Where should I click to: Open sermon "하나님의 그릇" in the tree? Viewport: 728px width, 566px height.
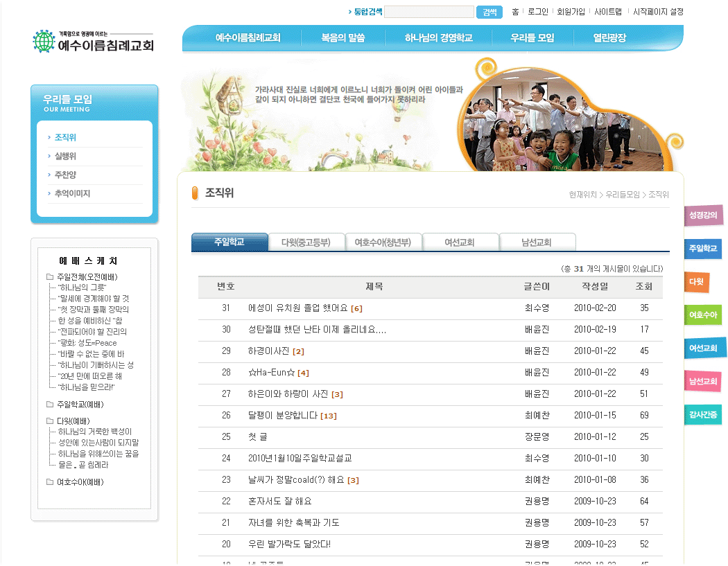point(83,288)
